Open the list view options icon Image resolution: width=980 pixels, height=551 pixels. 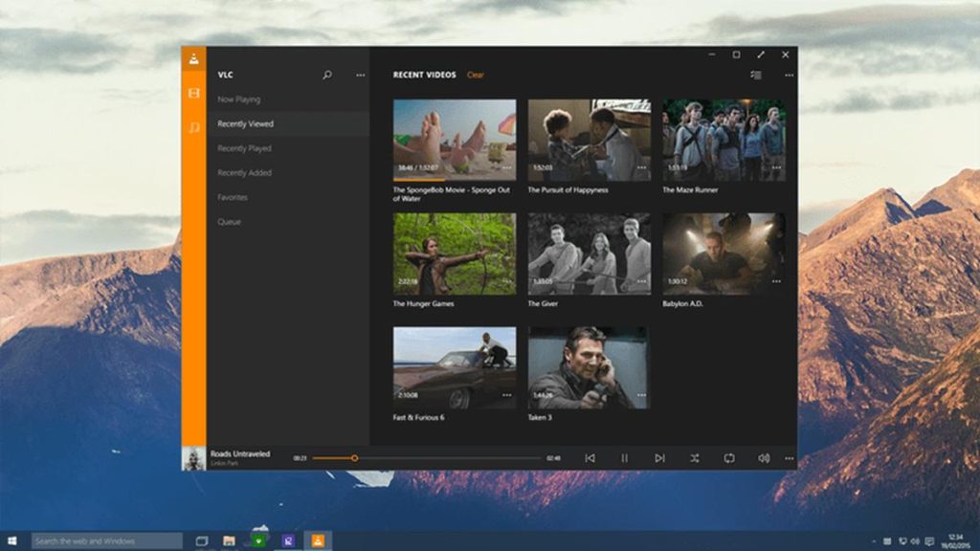pyautogui.click(x=756, y=75)
